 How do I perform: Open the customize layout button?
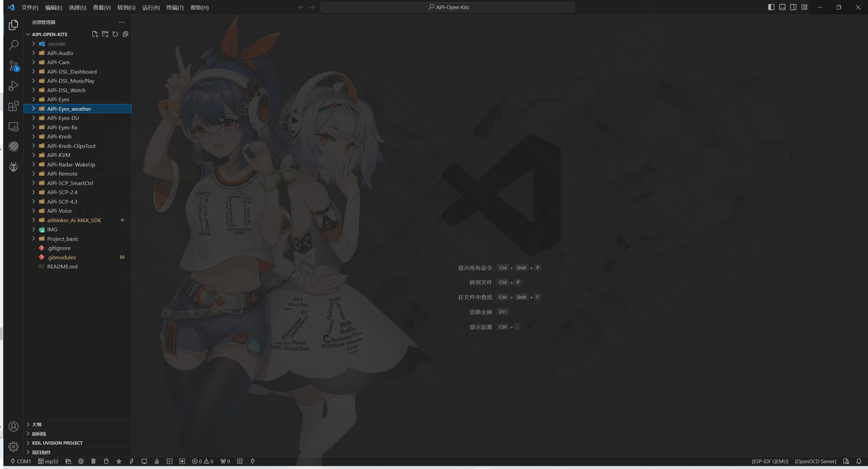[805, 7]
